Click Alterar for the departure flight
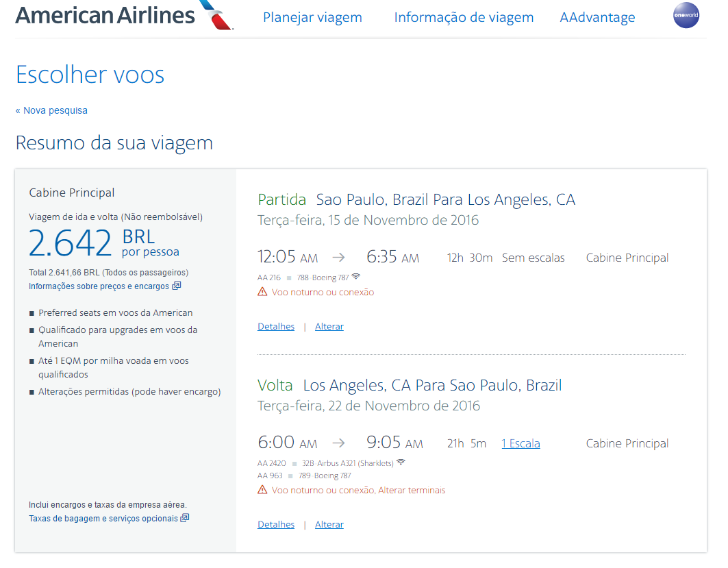Image resolution: width=728 pixels, height=568 pixels. tap(329, 327)
